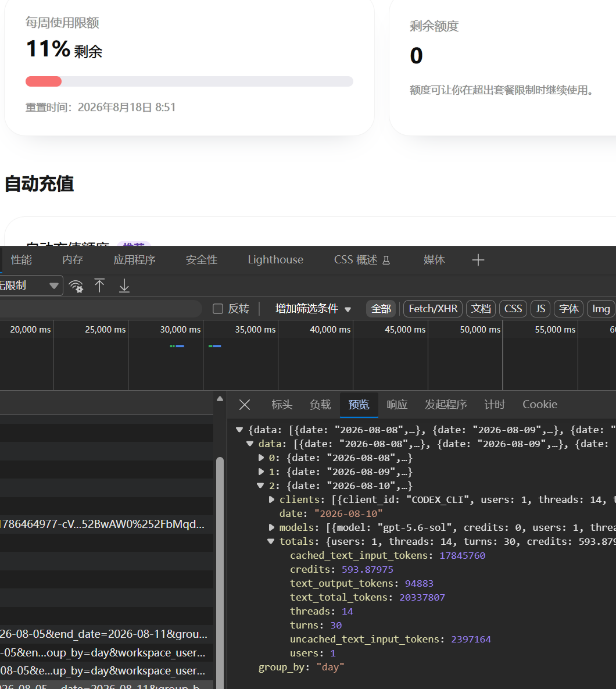This screenshot has width=616, height=689.
Task: Open the 媒体 media tab
Action: pos(434,260)
